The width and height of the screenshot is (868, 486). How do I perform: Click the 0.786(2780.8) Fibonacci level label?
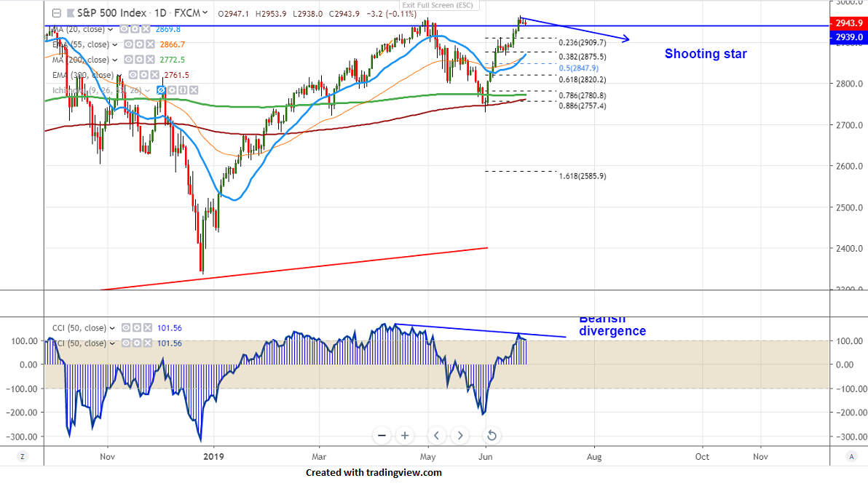point(583,95)
